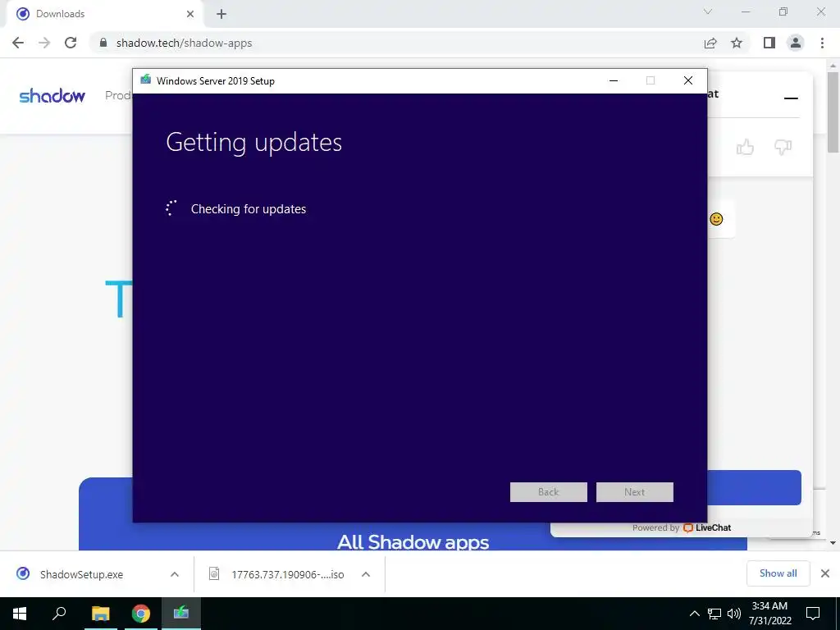Open Chrome side panel icon
Screen dimensions: 840x630
point(769,43)
